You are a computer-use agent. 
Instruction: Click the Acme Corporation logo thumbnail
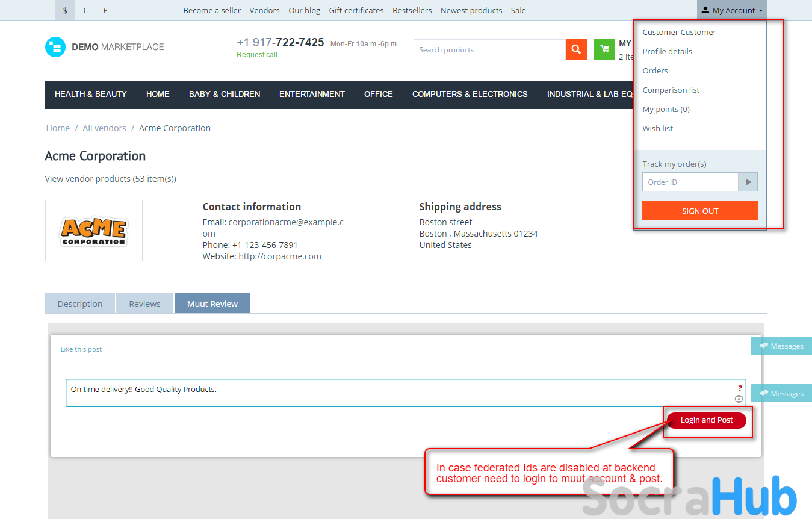coord(94,231)
